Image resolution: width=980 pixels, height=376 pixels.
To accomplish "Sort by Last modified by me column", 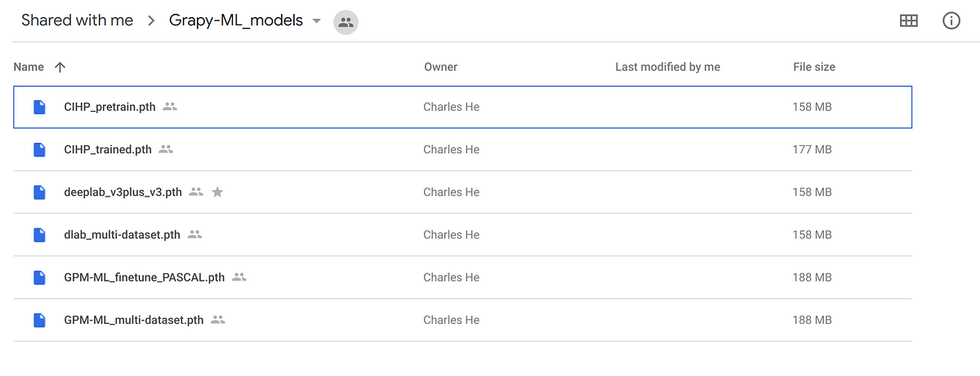I will tap(667, 67).
